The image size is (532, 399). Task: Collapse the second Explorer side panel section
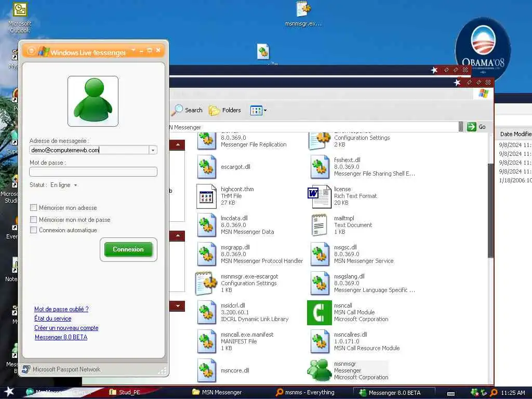click(178, 235)
